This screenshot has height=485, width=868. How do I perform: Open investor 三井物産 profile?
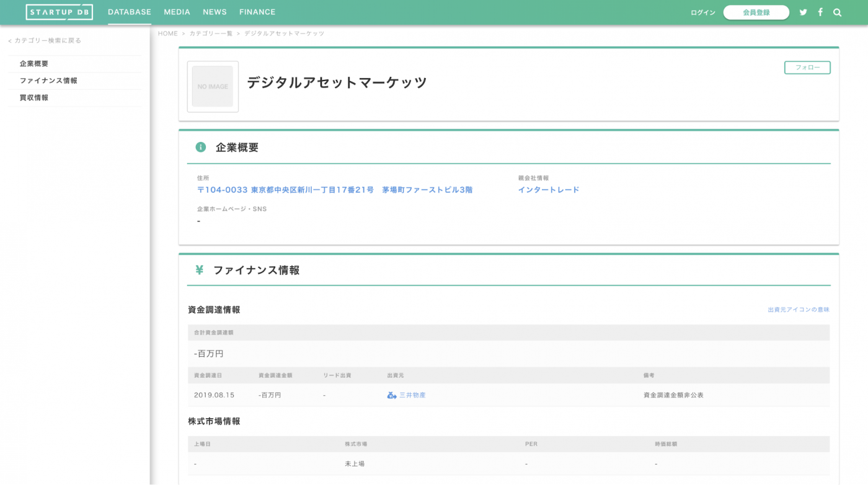[413, 395]
